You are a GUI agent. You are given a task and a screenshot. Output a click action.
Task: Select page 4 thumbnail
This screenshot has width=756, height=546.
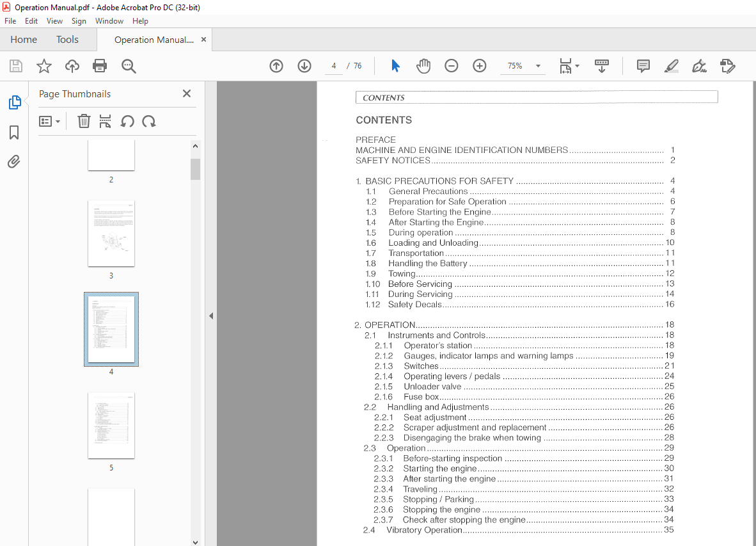[x=111, y=329]
